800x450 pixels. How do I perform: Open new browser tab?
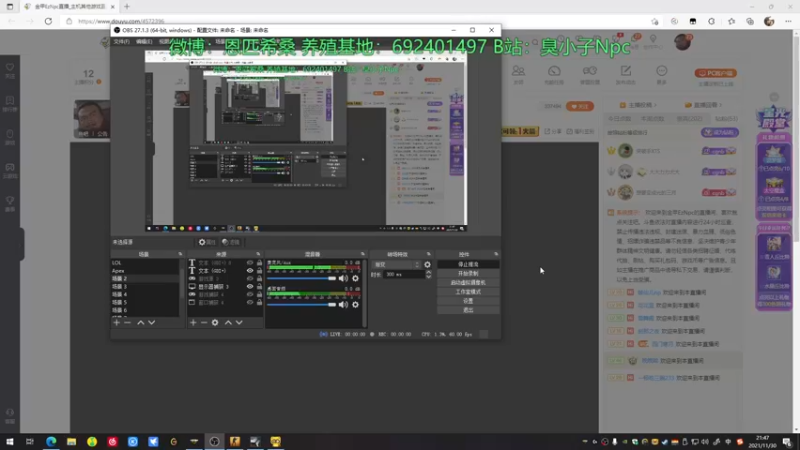point(127,7)
